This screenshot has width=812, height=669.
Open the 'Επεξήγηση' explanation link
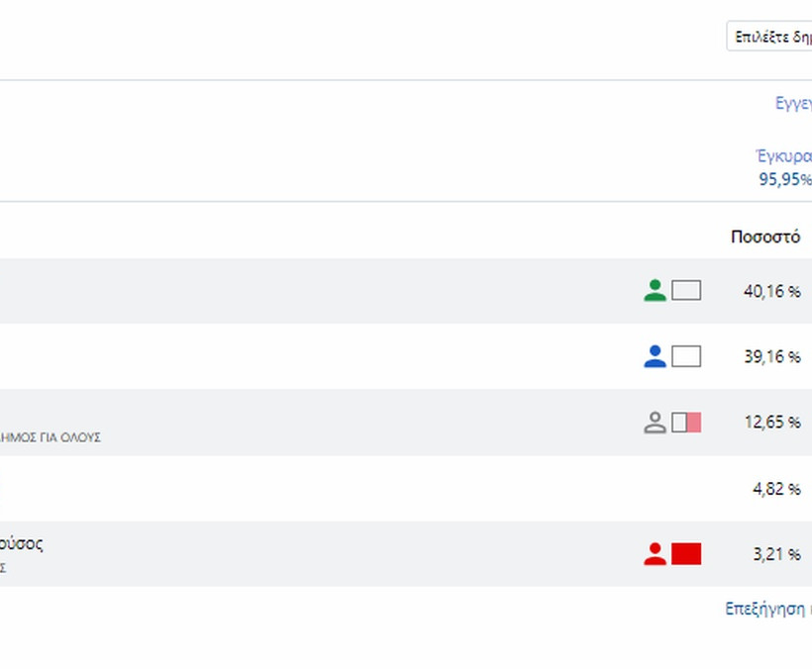[767, 609]
